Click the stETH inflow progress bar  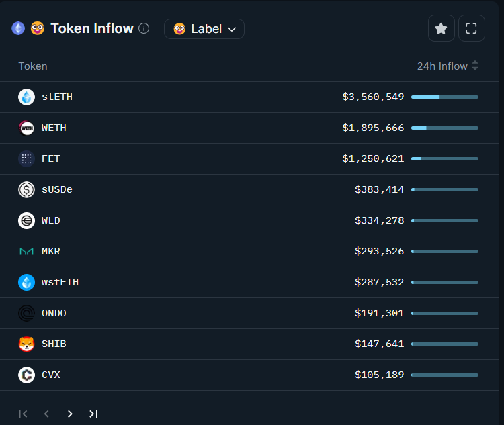click(x=444, y=97)
